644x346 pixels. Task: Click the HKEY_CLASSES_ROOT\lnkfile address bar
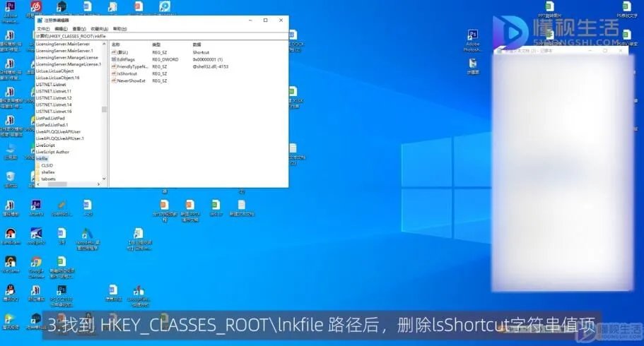tap(161, 36)
